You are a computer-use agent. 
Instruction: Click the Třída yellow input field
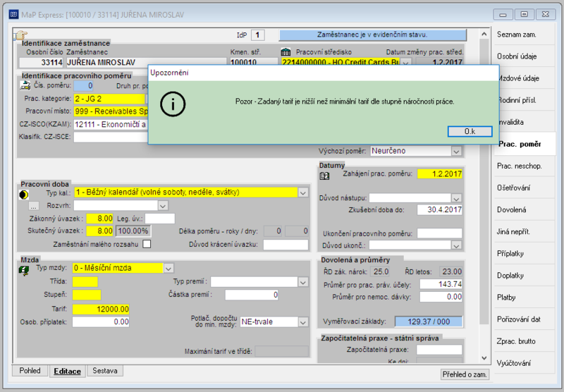(x=85, y=282)
